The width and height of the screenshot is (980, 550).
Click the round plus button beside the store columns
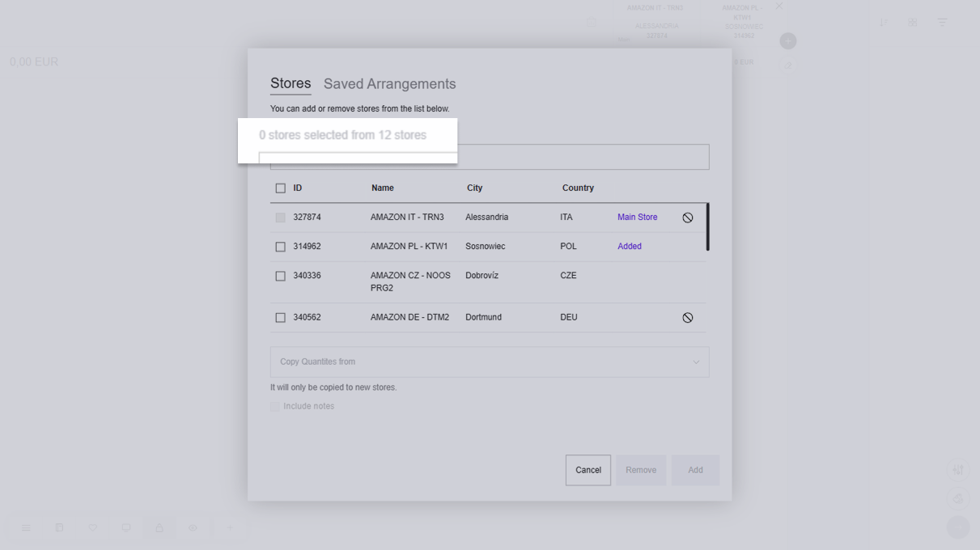click(x=788, y=41)
